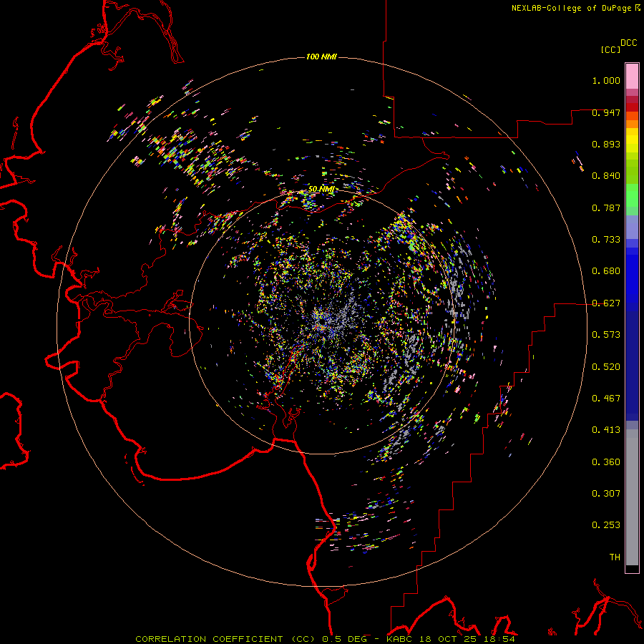Click the 0.573 scale value
644x644 pixels.
(606, 335)
